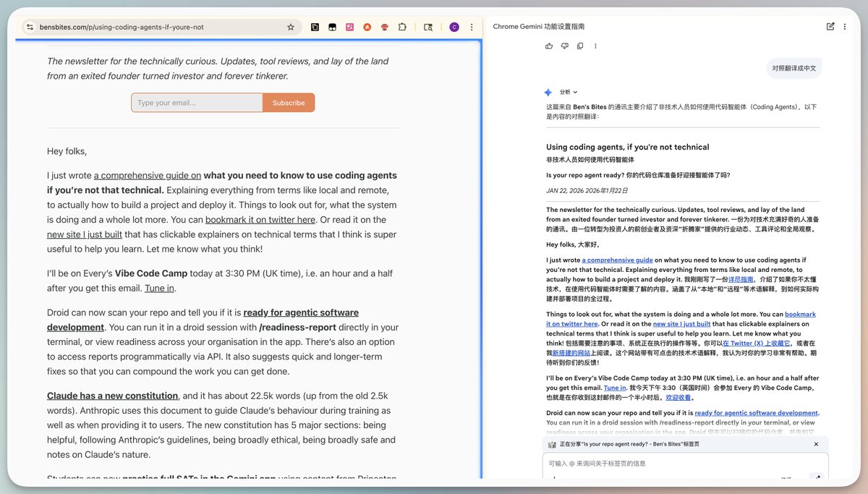
Task: Open the Extensions puzzle-piece menu
Action: pyautogui.click(x=403, y=27)
